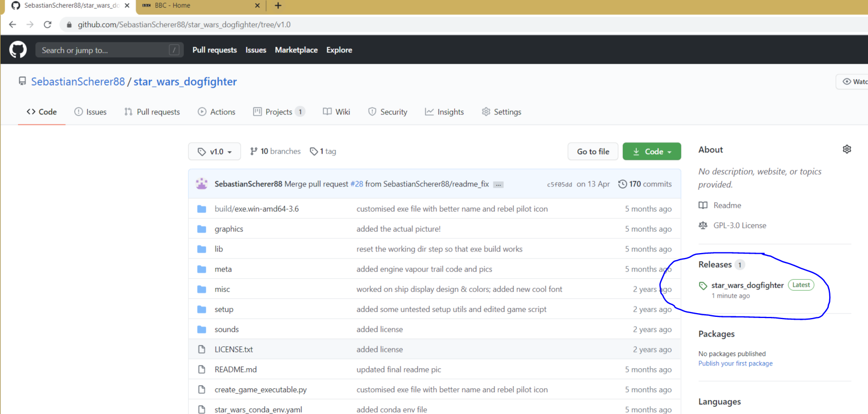This screenshot has width=868, height=414.
Task: Click the browser forward arrow
Action: click(30, 25)
